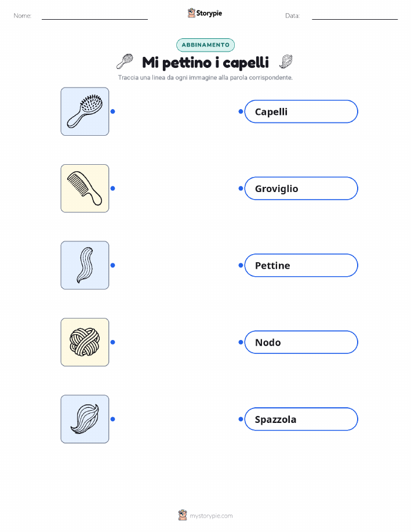411x532 pixels.
Task: Select the Spazzola word box
Action: coord(301,419)
